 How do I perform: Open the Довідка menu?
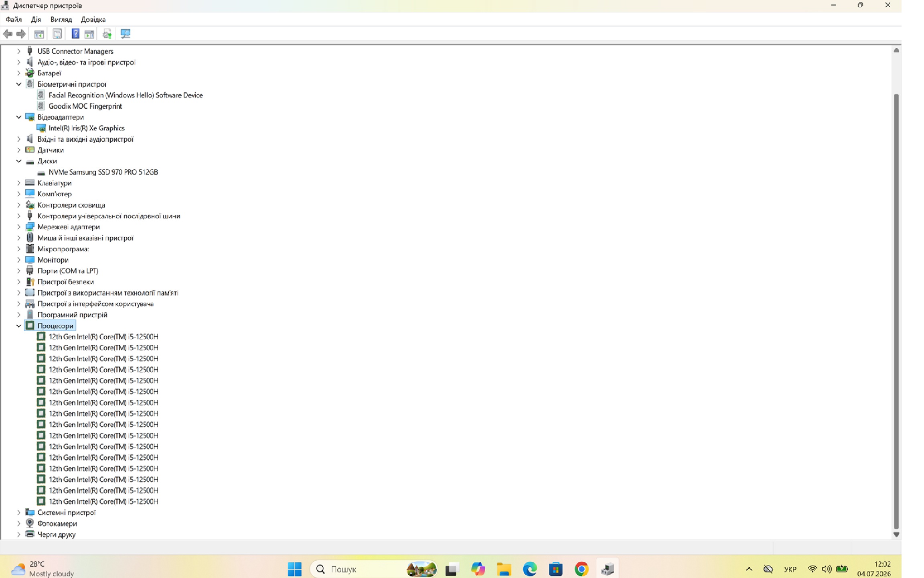coord(93,20)
